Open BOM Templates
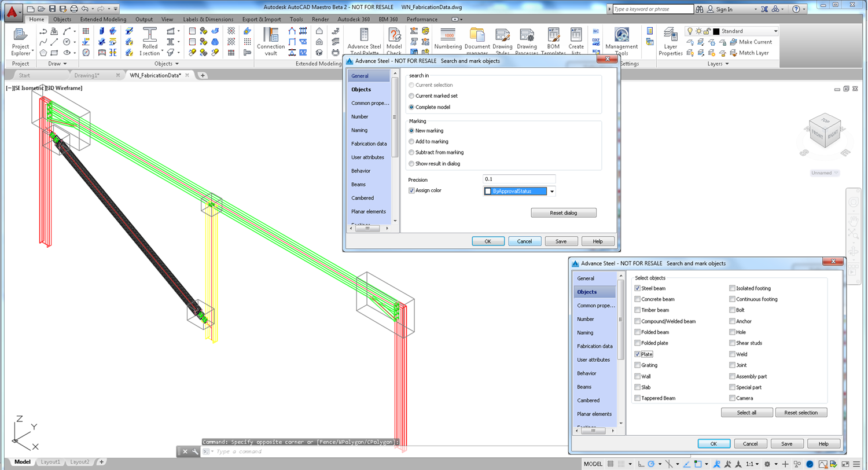 pos(553,42)
